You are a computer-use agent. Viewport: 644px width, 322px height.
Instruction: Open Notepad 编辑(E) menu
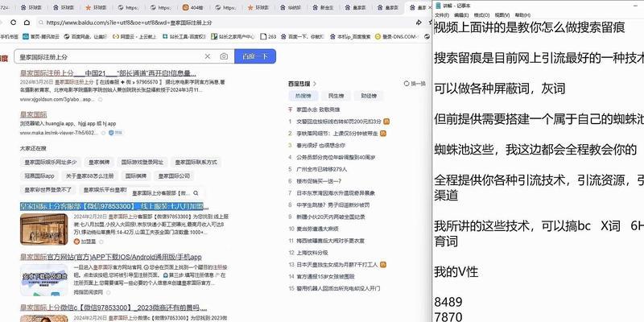point(460,15)
